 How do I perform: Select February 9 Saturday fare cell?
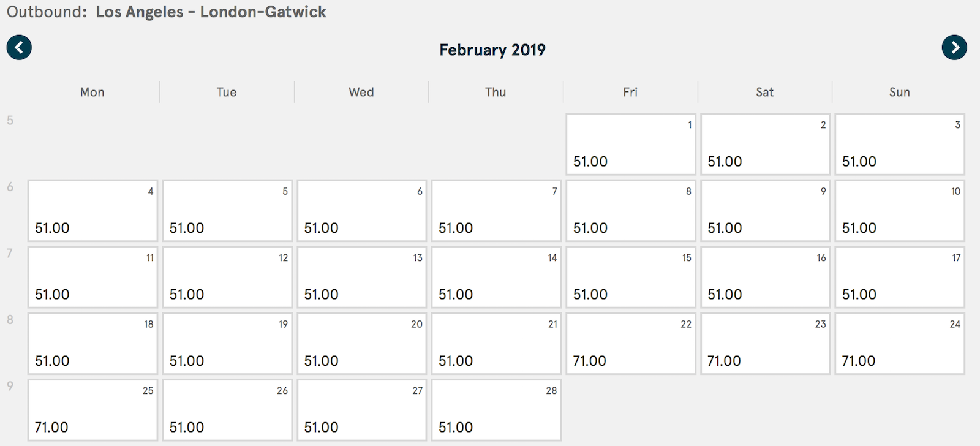click(x=765, y=211)
